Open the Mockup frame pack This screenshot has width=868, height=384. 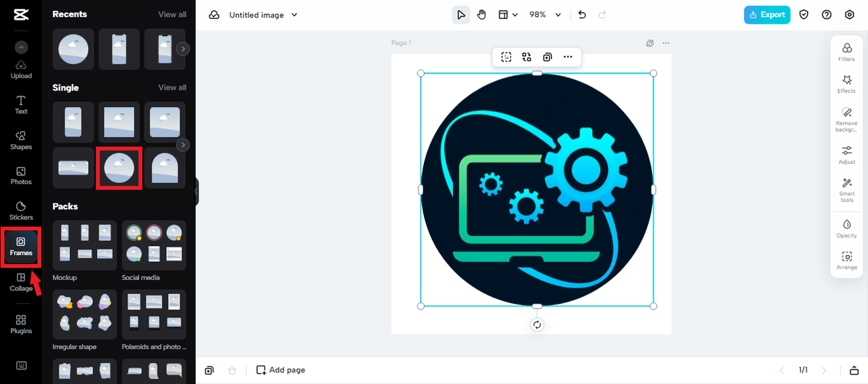[85, 245]
